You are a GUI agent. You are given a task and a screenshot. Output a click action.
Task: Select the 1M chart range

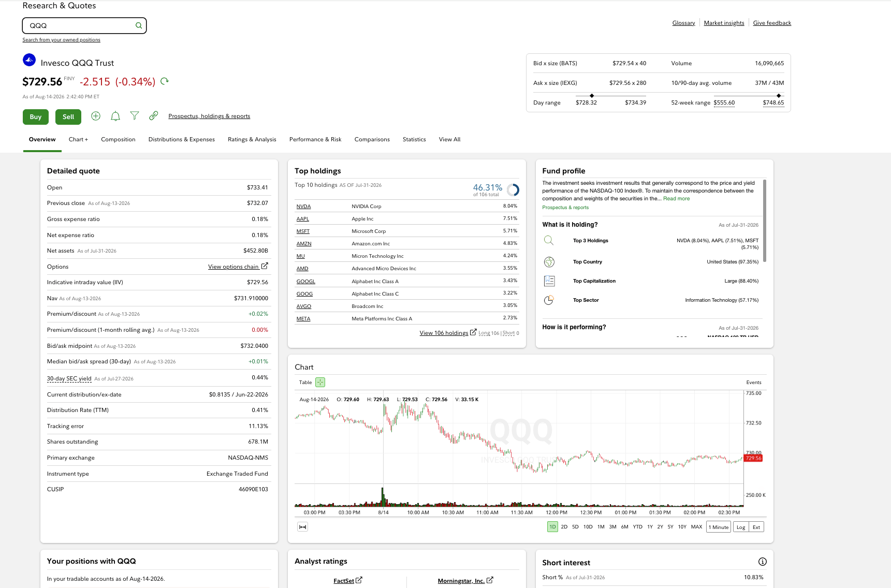click(601, 527)
